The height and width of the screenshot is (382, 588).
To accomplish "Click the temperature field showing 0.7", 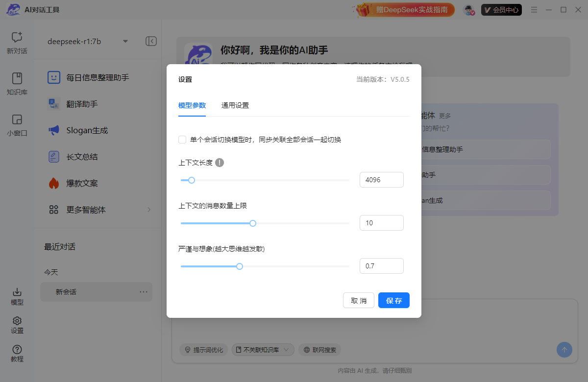I will pyautogui.click(x=382, y=266).
